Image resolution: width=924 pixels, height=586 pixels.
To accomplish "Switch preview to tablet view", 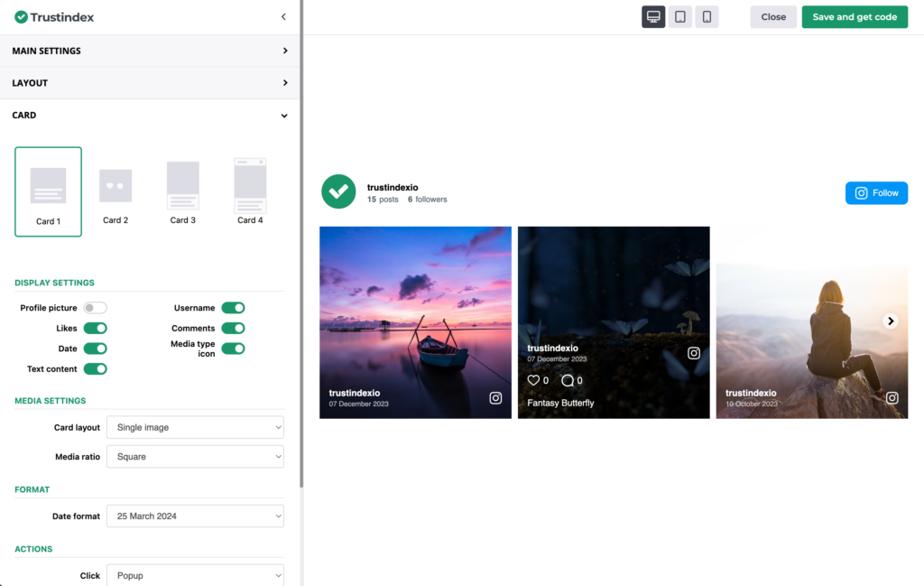I will pos(679,16).
